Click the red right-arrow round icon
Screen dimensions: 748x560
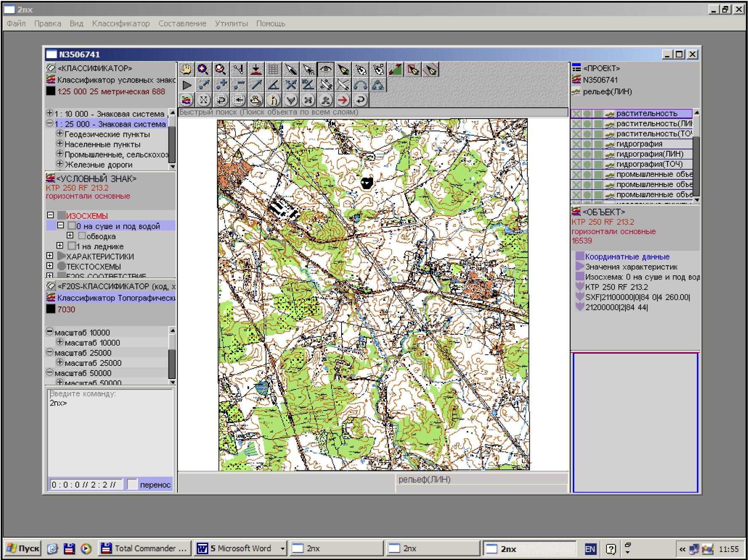tap(343, 100)
